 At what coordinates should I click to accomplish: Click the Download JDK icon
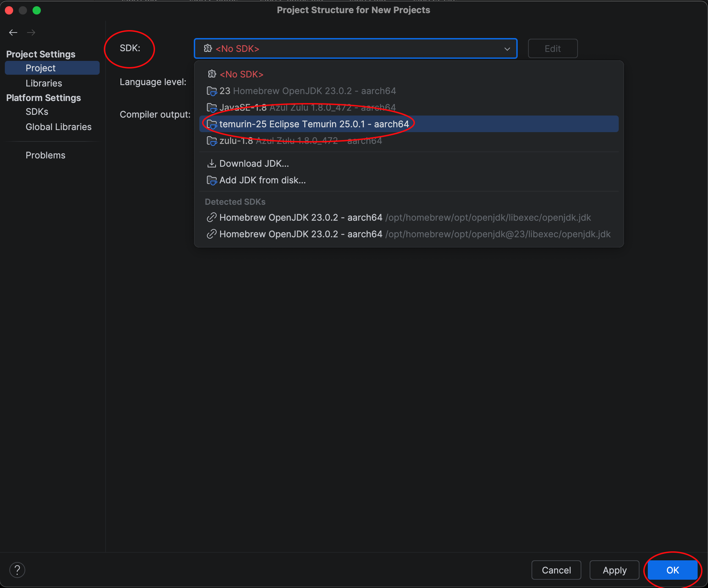[x=211, y=163]
